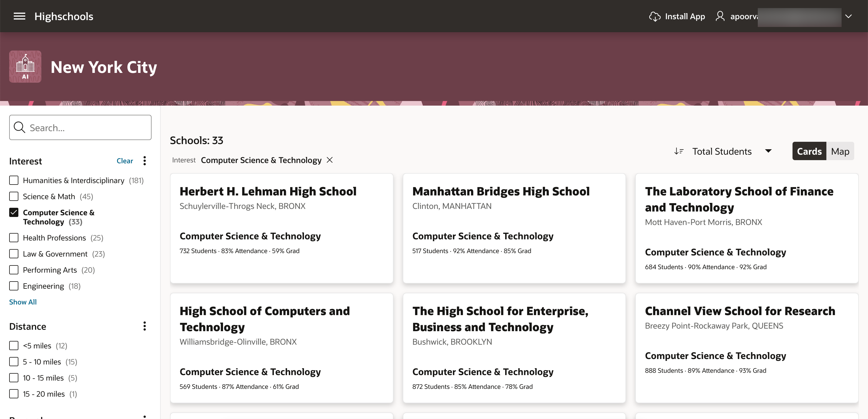This screenshot has width=868, height=419.
Task: Open the Interest filter options menu
Action: (145, 161)
